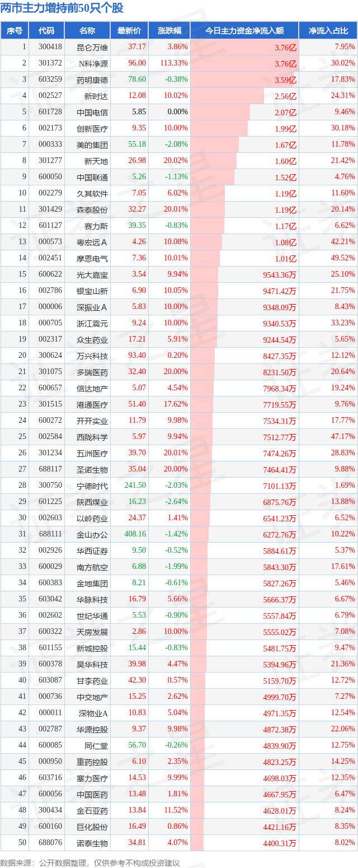The height and width of the screenshot is (868, 358).
Task: Select stock name 世纪华通
Action: 92,615
